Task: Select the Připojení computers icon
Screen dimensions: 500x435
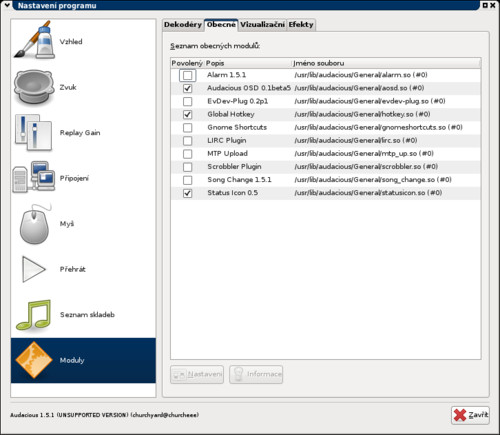Action: 34,177
